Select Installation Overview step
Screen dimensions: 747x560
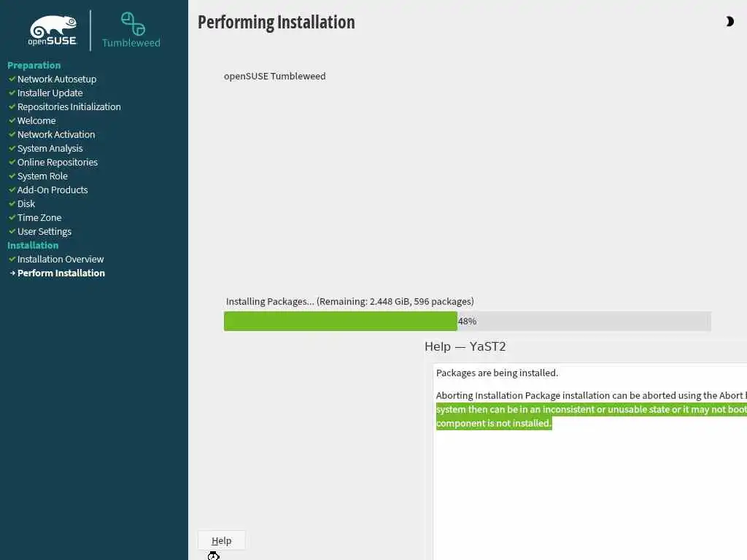[61, 259]
